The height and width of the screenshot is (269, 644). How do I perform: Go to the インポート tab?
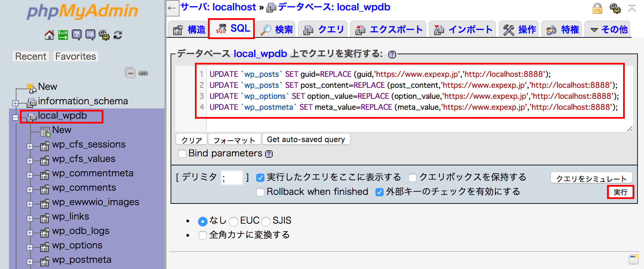point(462,30)
